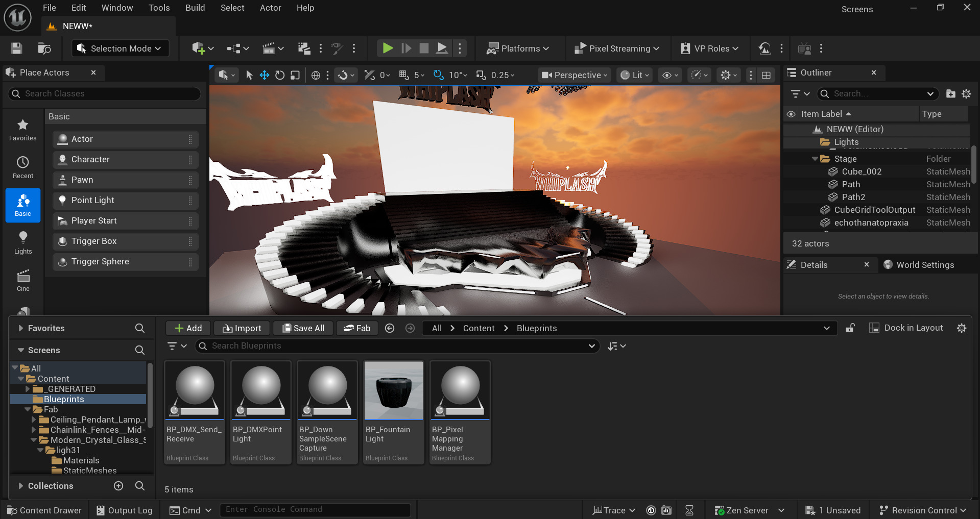Open the Quickly Add to Project cube icon
Viewport: 980px width, 519px height.
click(x=202, y=48)
